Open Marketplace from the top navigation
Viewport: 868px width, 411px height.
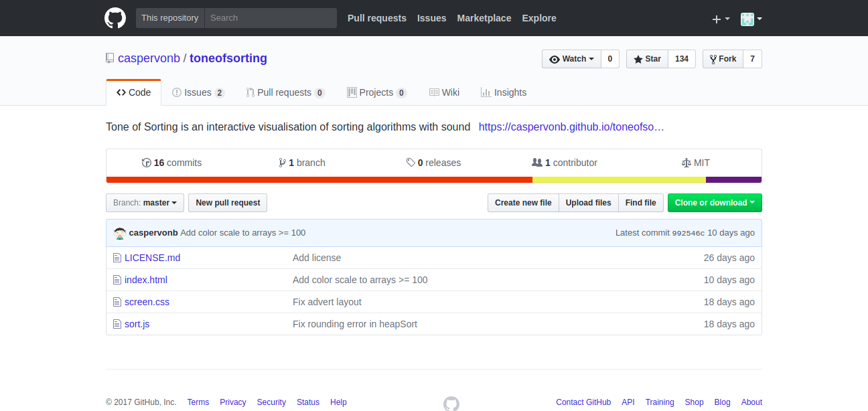[x=484, y=18]
